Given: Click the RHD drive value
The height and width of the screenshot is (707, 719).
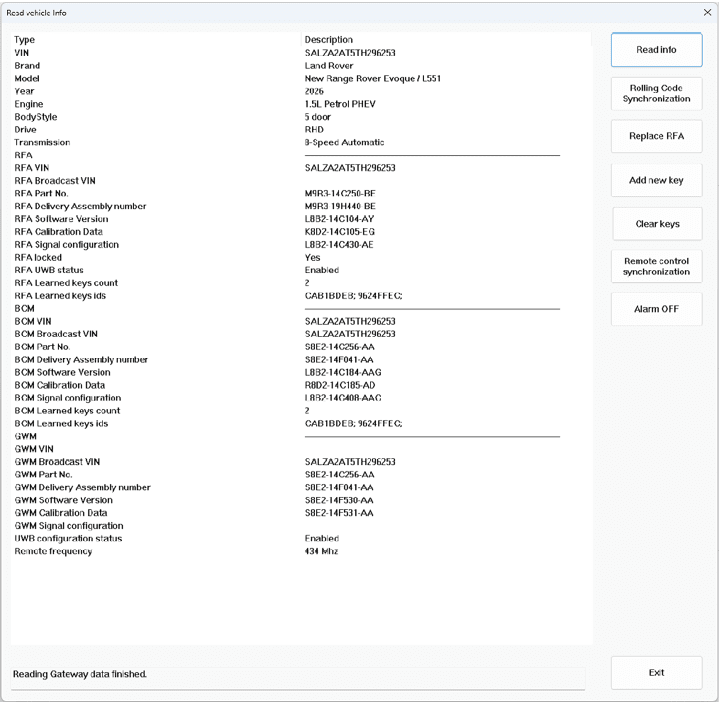Looking at the screenshot, I should coord(314,130).
